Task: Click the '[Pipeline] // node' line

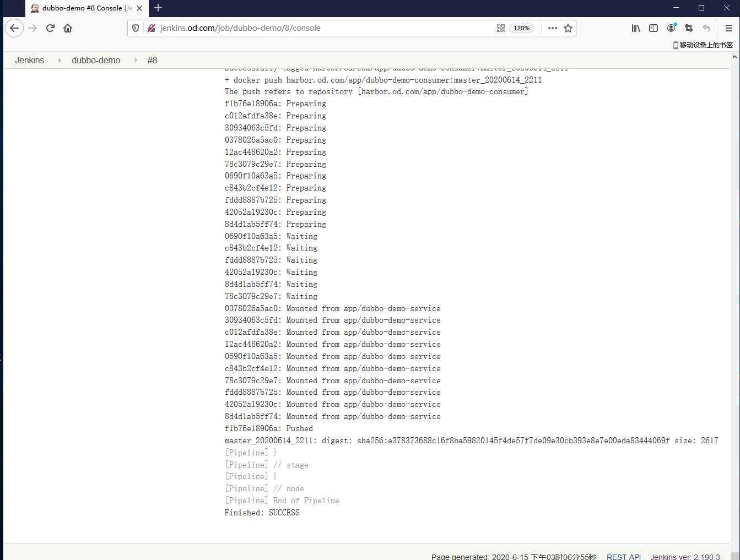Action: click(x=264, y=488)
